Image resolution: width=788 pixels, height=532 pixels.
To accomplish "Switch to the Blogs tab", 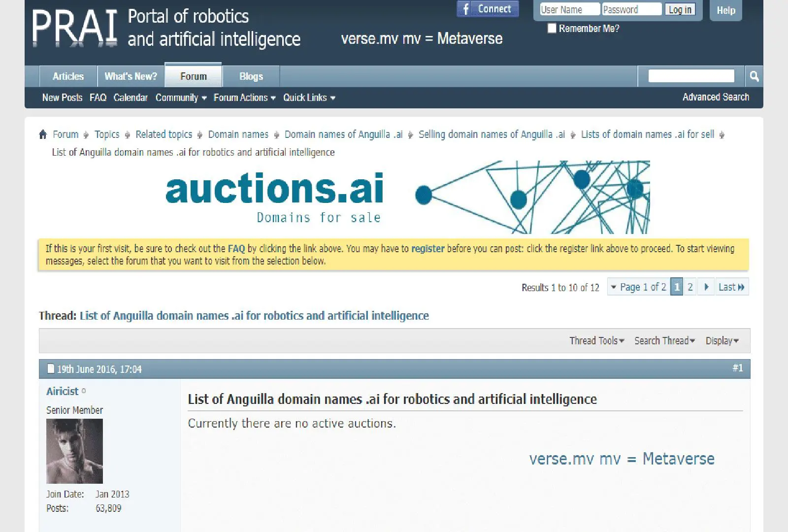I will 251,77.
